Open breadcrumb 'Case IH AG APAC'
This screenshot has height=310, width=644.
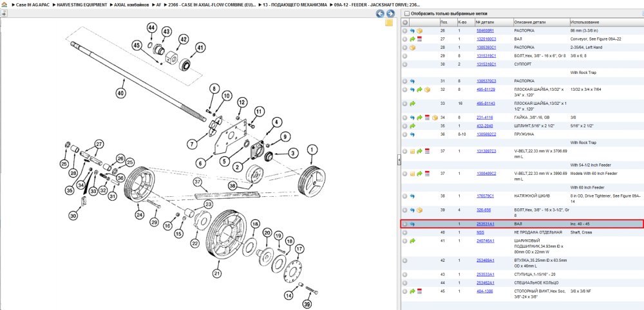pyautogui.click(x=31, y=5)
